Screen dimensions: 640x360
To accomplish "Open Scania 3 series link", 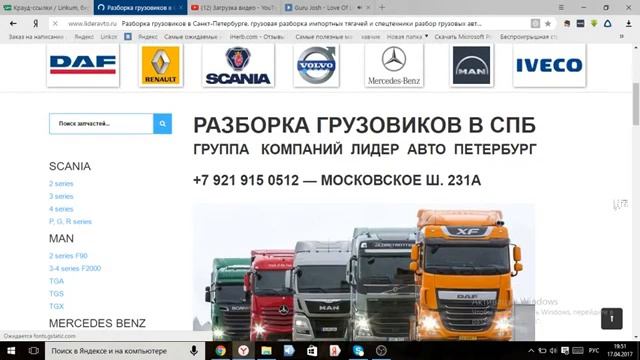I will click(61, 196).
